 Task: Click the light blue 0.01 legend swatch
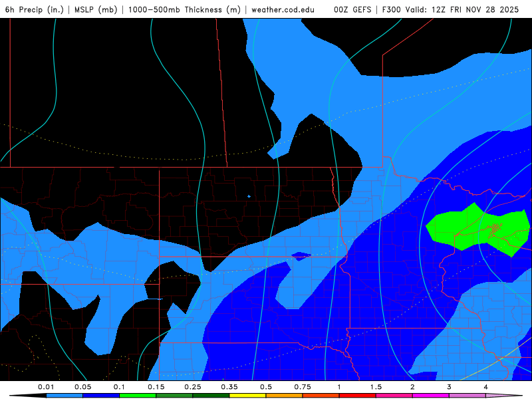pos(65,396)
